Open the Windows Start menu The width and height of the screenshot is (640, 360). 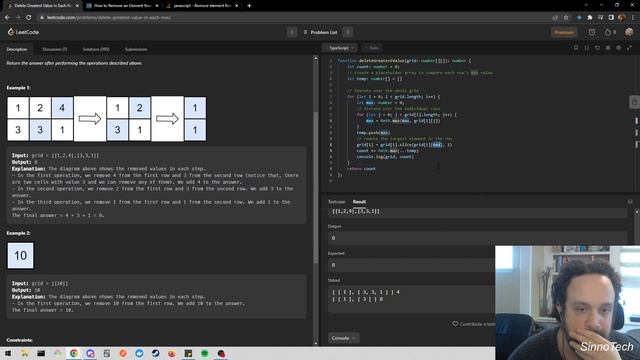[8, 353]
